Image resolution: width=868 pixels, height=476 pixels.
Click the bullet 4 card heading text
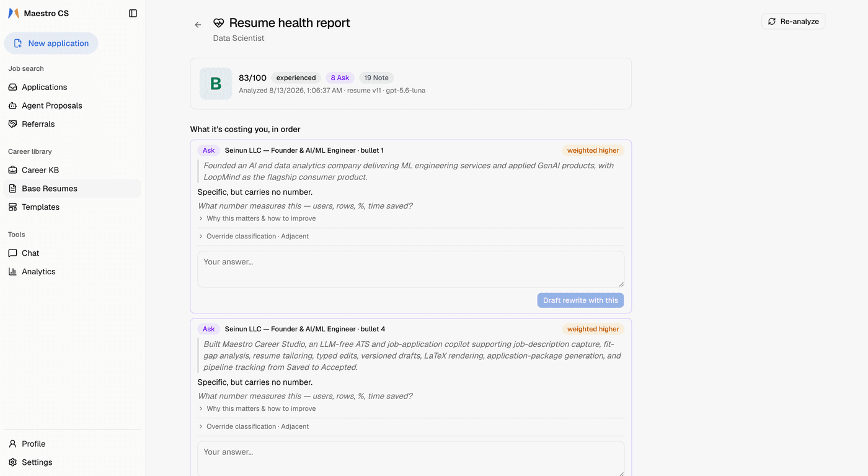click(x=304, y=329)
